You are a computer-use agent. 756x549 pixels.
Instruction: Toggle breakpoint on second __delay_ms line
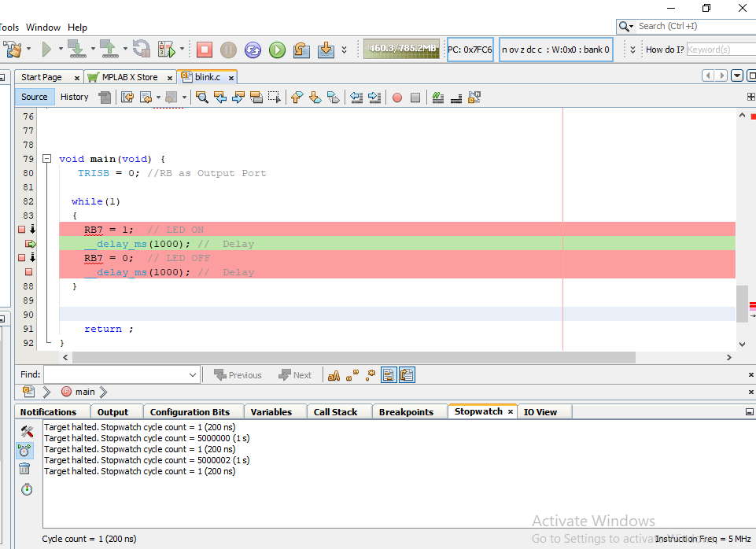[29, 272]
